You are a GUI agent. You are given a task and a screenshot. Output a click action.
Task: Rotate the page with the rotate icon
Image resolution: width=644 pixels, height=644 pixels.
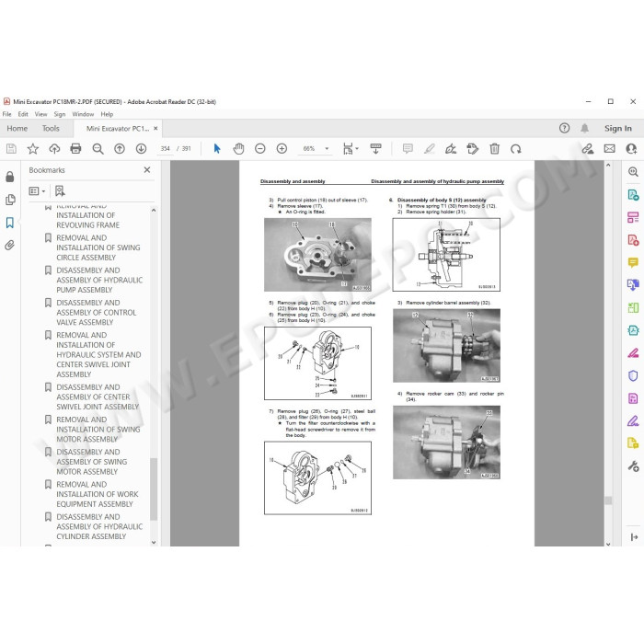[x=516, y=149]
